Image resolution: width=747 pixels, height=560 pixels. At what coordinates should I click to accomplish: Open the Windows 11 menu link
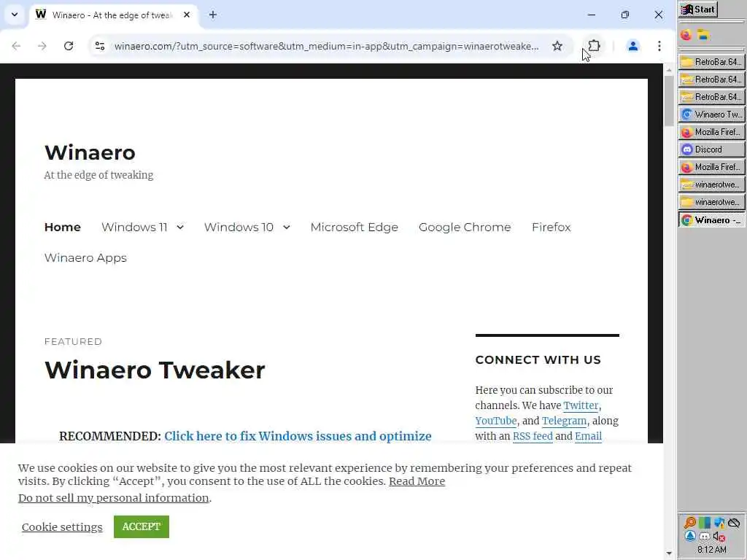click(134, 227)
